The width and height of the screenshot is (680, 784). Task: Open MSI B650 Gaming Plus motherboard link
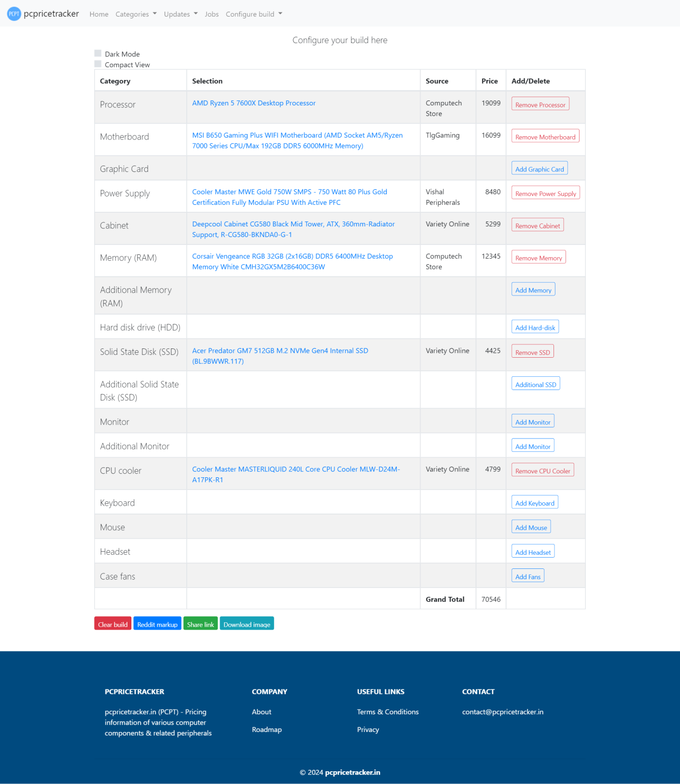(x=298, y=141)
